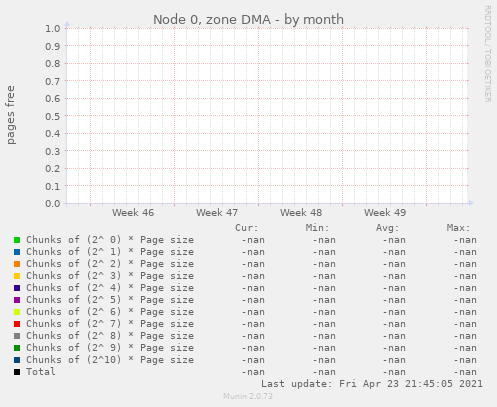Click the red swatch for Chunks (2^ 7)

(x=17, y=324)
